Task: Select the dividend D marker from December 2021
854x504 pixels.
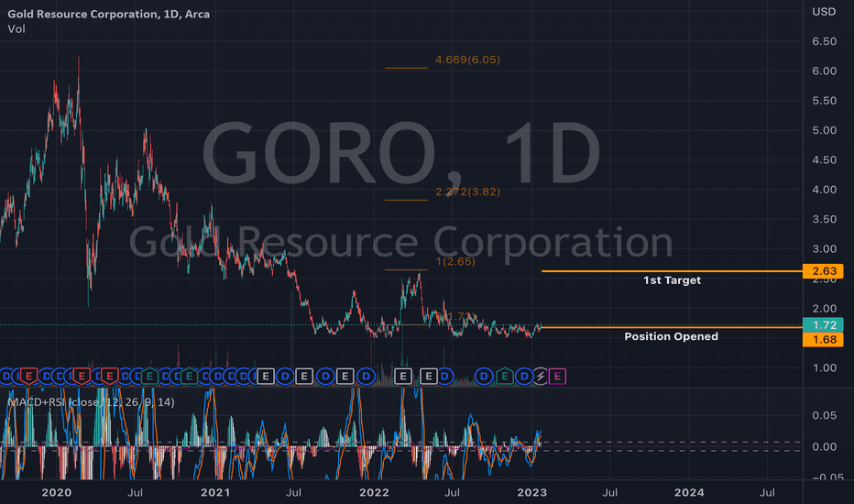Action: (366, 376)
